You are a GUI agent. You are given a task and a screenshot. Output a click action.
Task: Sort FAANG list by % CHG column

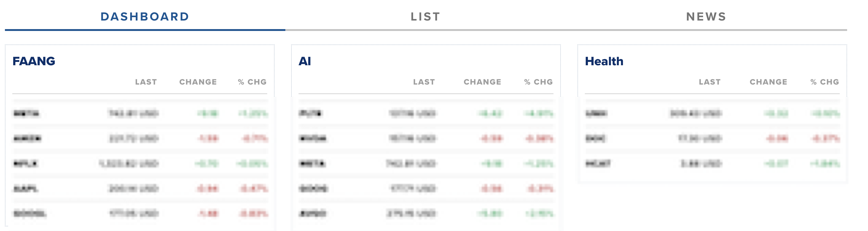252,82
